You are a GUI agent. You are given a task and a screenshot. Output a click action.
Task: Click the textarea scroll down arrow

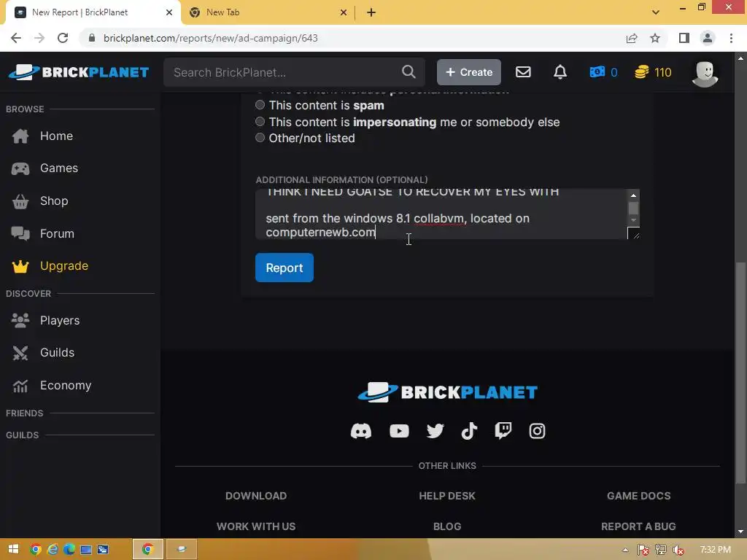[x=633, y=220]
